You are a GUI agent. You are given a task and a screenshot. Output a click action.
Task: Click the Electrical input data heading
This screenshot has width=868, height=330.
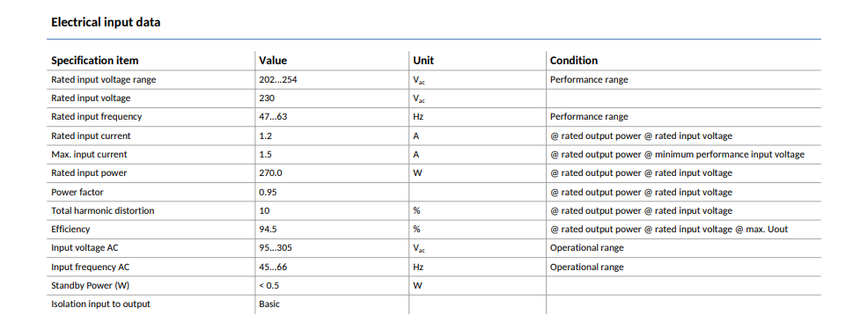106,23
